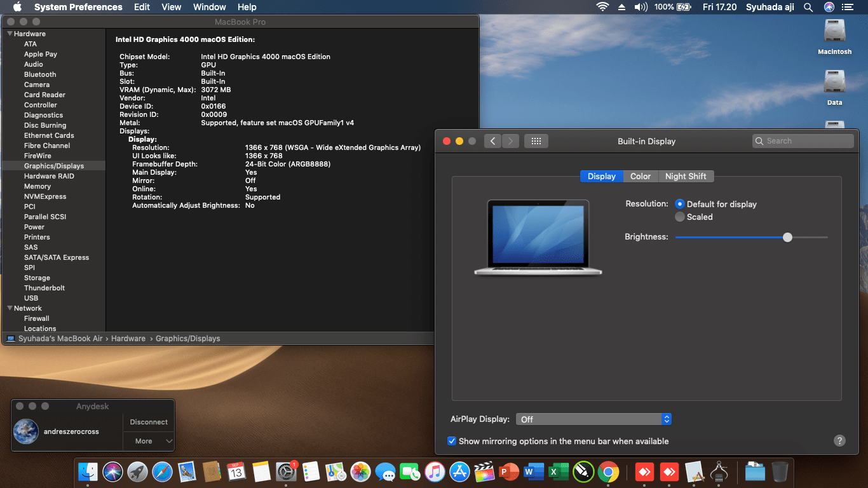Open the Wi-Fi status menu icon

pos(602,7)
